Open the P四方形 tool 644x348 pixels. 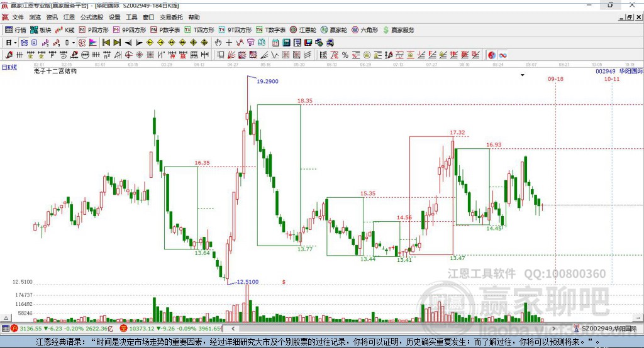[x=94, y=30]
